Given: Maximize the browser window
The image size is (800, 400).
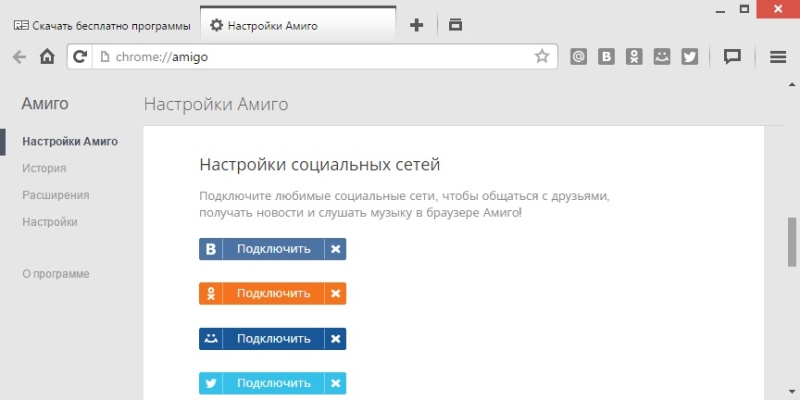Looking at the screenshot, I should coord(744,9).
